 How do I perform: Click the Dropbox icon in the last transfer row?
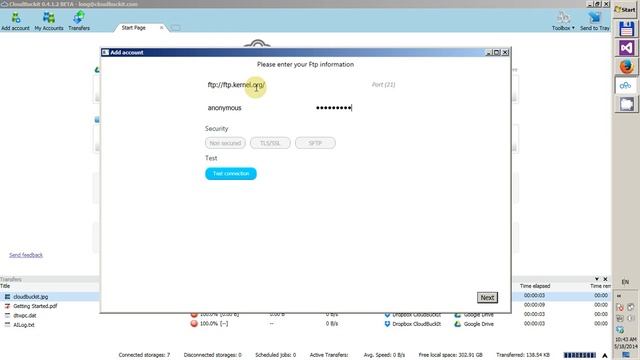(387, 324)
